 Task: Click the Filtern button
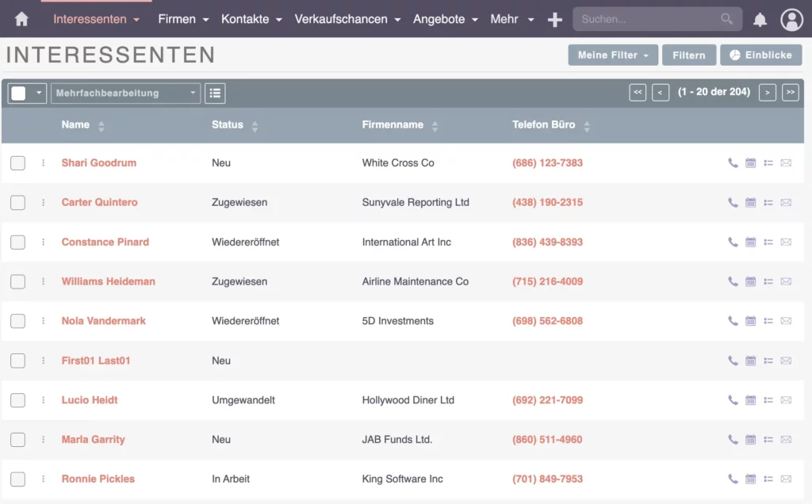pyautogui.click(x=689, y=55)
